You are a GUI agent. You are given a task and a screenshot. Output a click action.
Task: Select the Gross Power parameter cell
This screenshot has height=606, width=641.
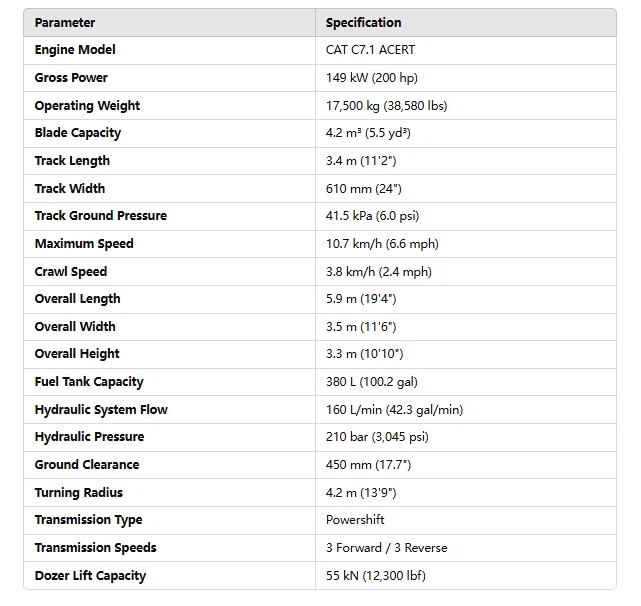pos(71,78)
